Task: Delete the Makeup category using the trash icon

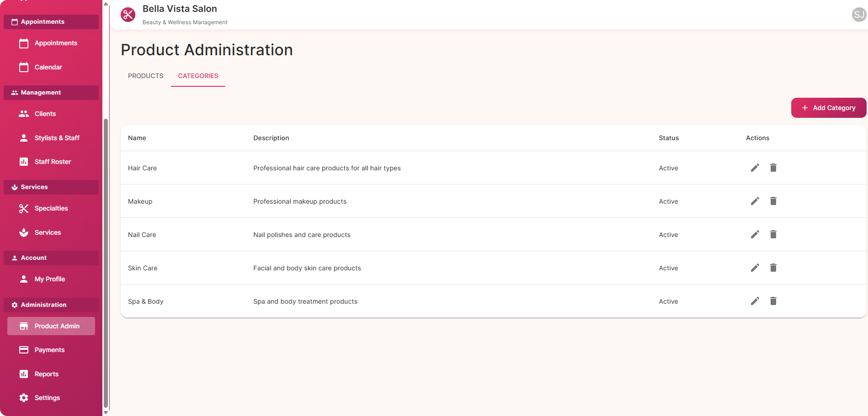Action: click(x=773, y=201)
